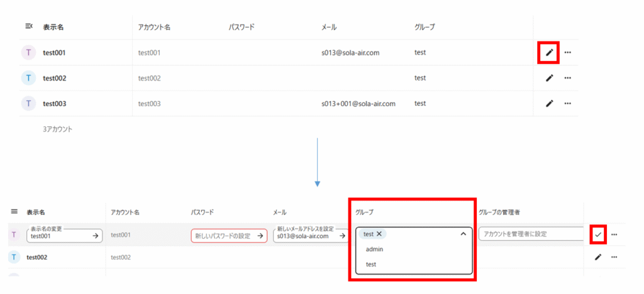Click the 3アカウント count label

(x=57, y=129)
